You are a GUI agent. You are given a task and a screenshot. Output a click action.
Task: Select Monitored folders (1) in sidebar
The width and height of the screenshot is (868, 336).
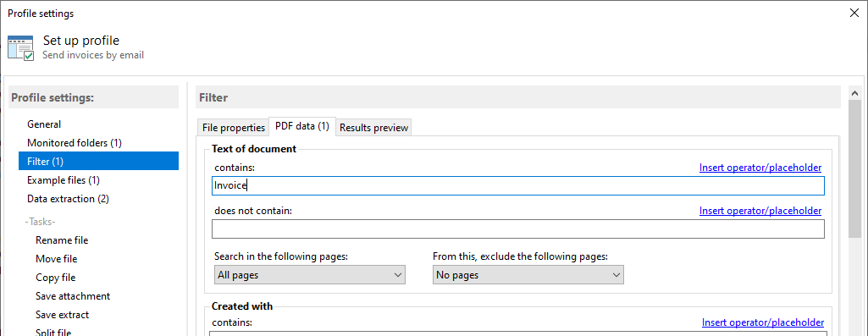(75, 143)
